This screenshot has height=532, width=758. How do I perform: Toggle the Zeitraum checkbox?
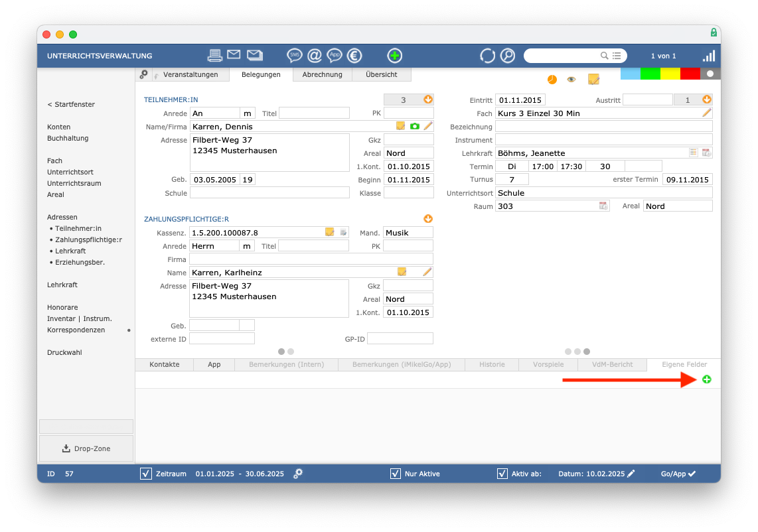click(x=146, y=474)
